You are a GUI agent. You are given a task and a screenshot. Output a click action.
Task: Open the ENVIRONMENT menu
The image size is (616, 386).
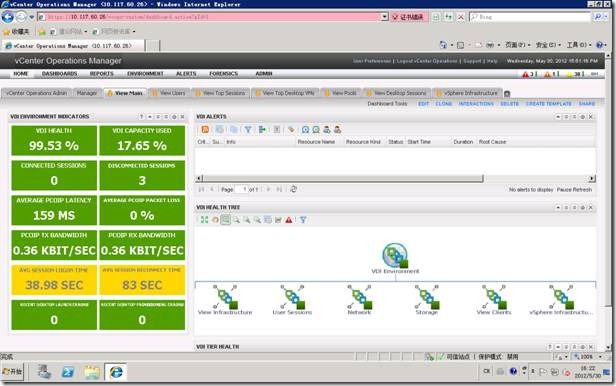tap(145, 73)
